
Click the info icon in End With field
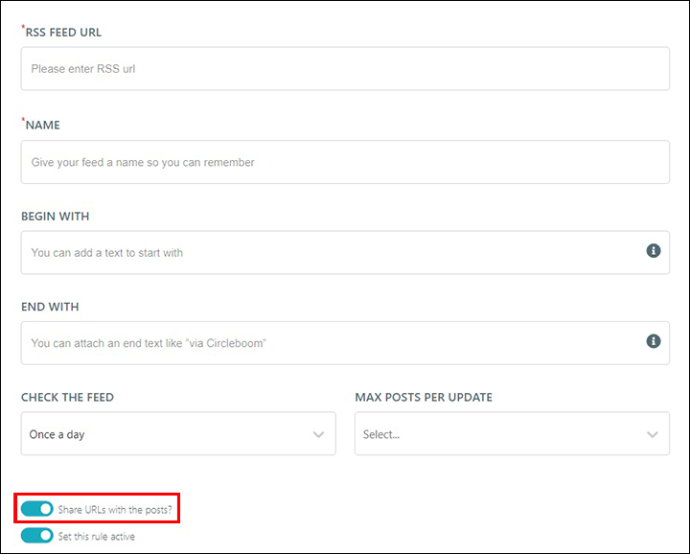point(653,341)
